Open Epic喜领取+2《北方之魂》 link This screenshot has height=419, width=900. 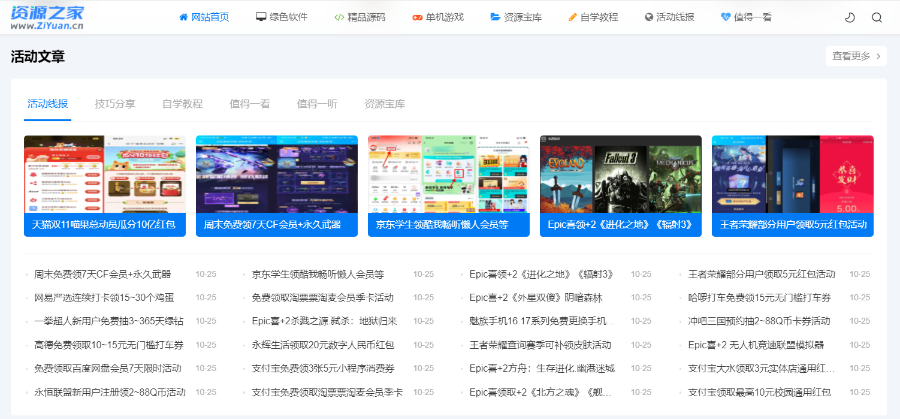coord(540,393)
